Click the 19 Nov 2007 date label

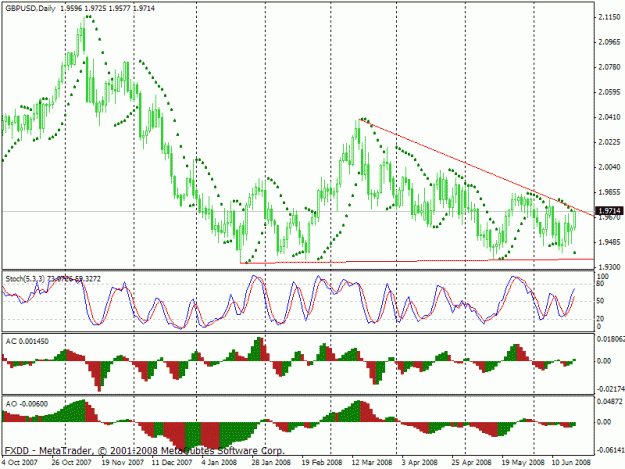(123, 463)
